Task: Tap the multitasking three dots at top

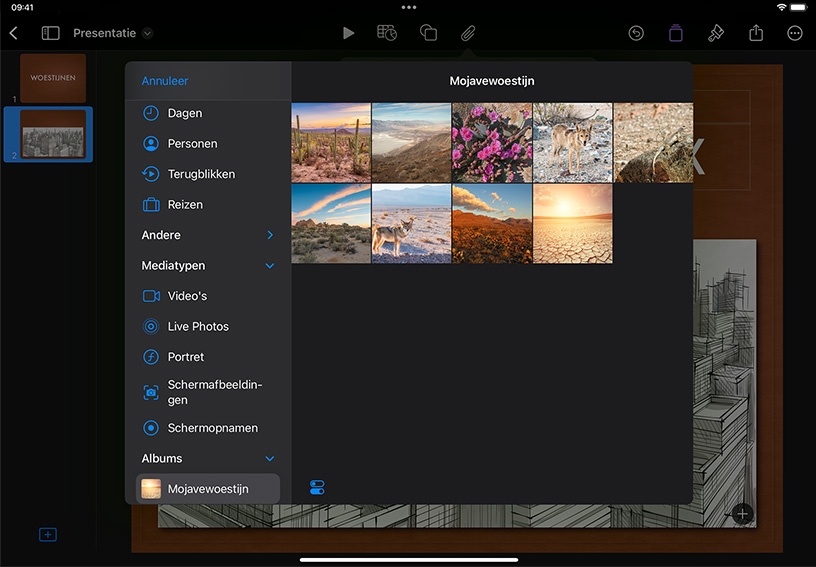Action: (409, 7)
